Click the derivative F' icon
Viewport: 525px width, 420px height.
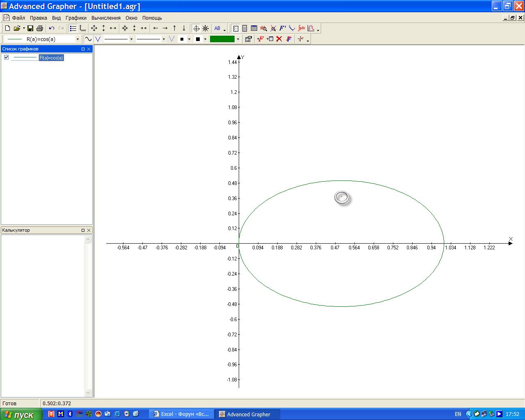pos(283,28)
